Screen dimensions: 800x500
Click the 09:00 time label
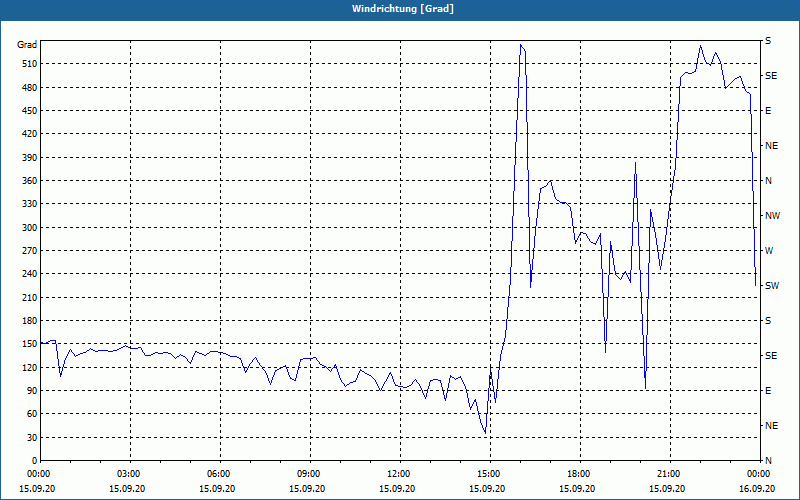310,474
